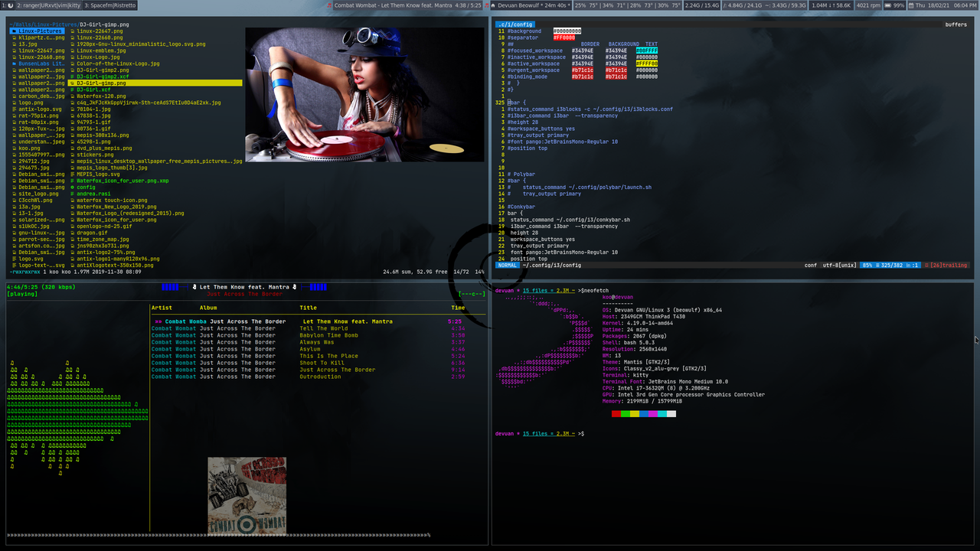
Task: Click the icon beside logo-text-...svg
Action: 14,265
